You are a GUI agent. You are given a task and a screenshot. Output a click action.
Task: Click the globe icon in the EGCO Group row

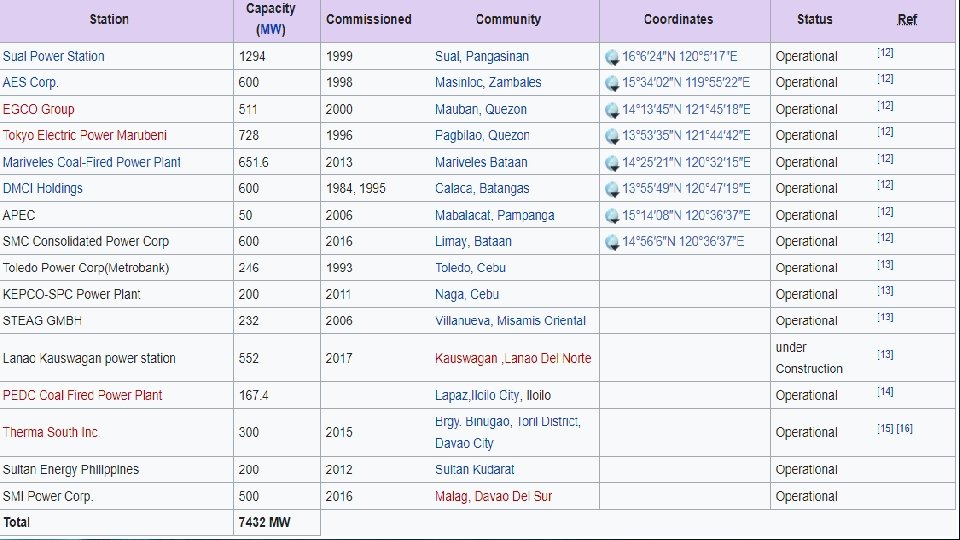point(612,110)
